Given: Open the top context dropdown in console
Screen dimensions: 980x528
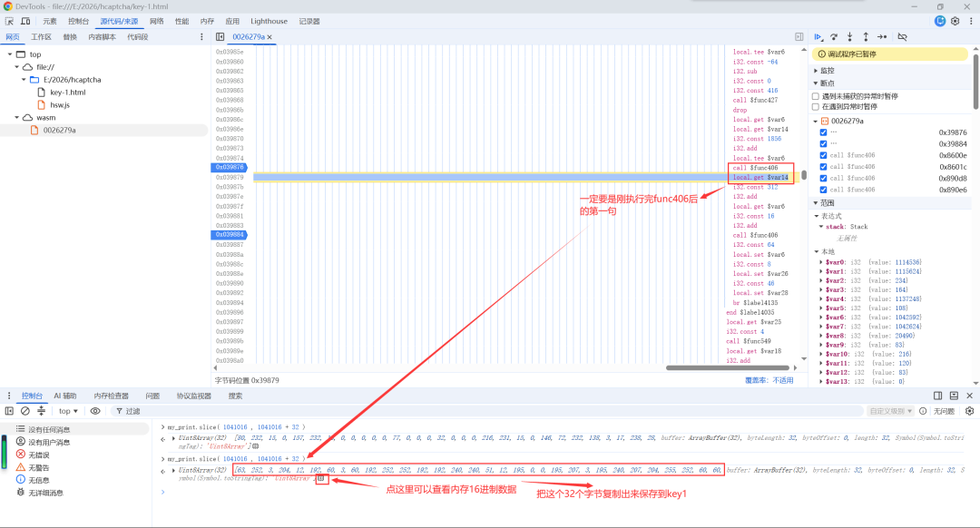Looking at the screenshot, I should click(68, 411).
